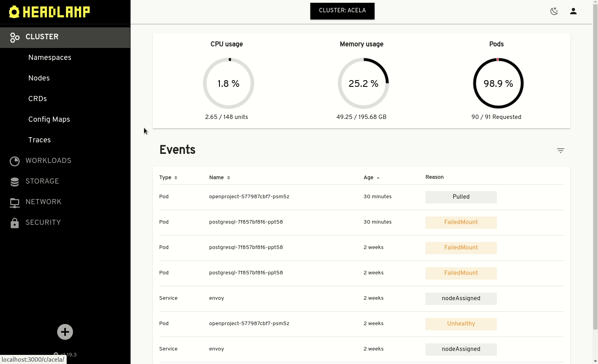Select Config Maps in the sidebar
Viewport: 598px width, 364px height.
pyautogui.click(x=49, y=119)
